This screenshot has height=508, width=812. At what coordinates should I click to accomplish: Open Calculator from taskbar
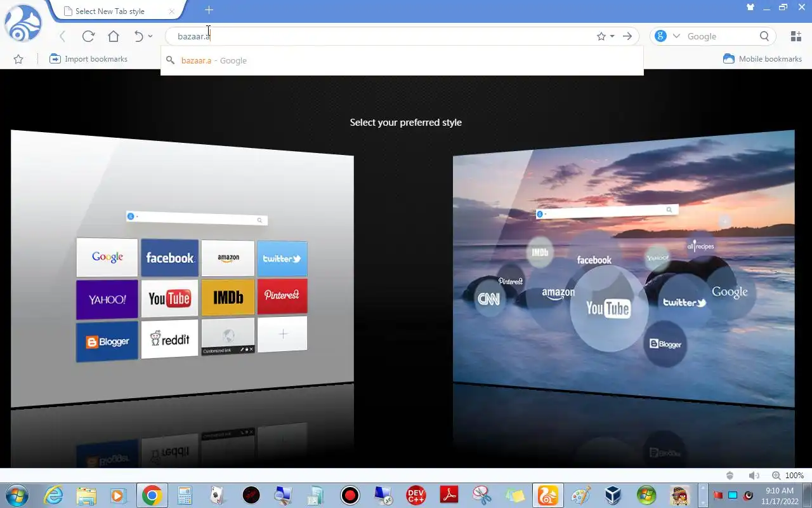185,495
